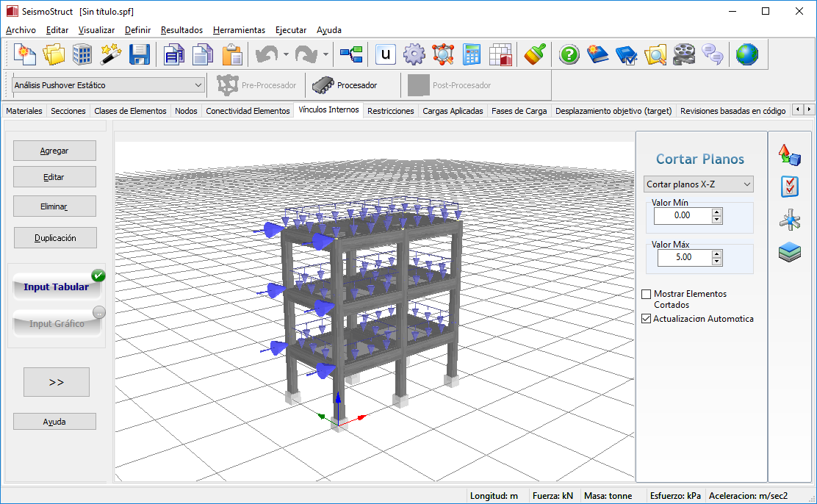The height and width of the screenshot is (504, 817).
Task: Toggle the Input Tabular mode button
Action: coord(57,287)
